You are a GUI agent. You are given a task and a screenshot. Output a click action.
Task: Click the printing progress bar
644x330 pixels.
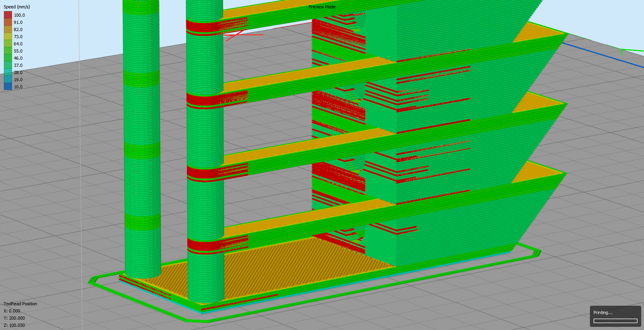click(x=615, y=321)
